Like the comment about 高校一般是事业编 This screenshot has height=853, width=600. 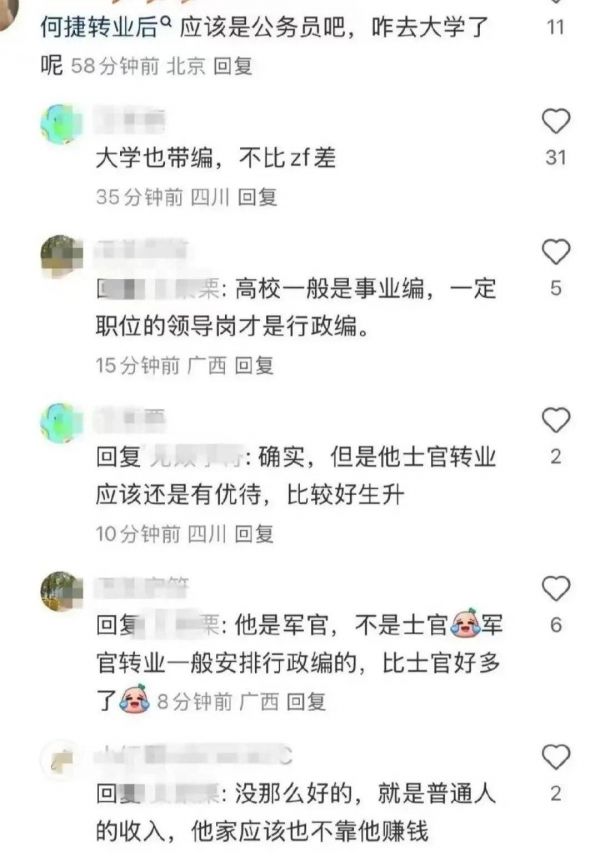click(555, 252)
